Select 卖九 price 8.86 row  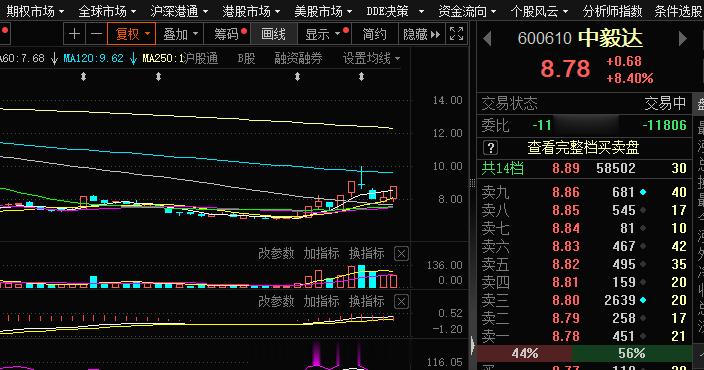(584, 192)
